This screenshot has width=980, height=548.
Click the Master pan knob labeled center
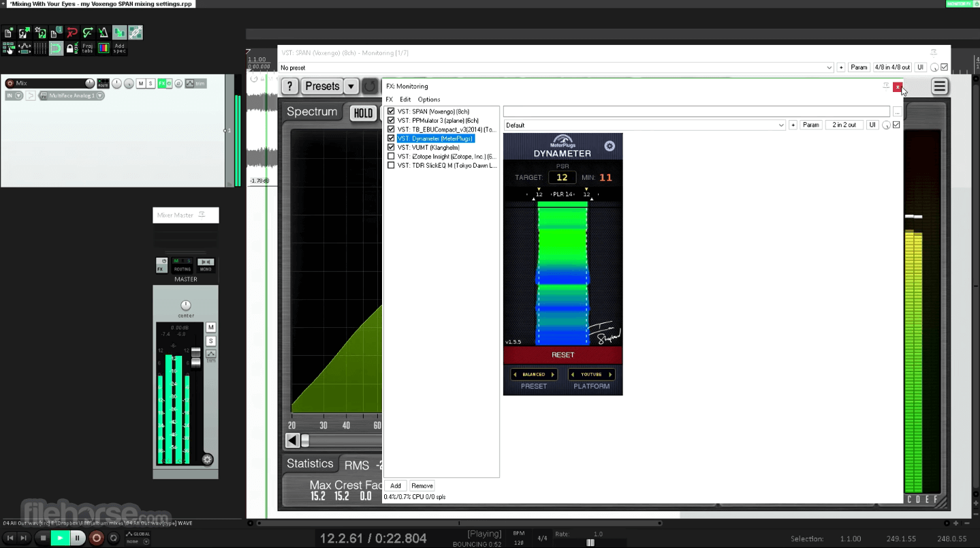(x=186, y=305)
